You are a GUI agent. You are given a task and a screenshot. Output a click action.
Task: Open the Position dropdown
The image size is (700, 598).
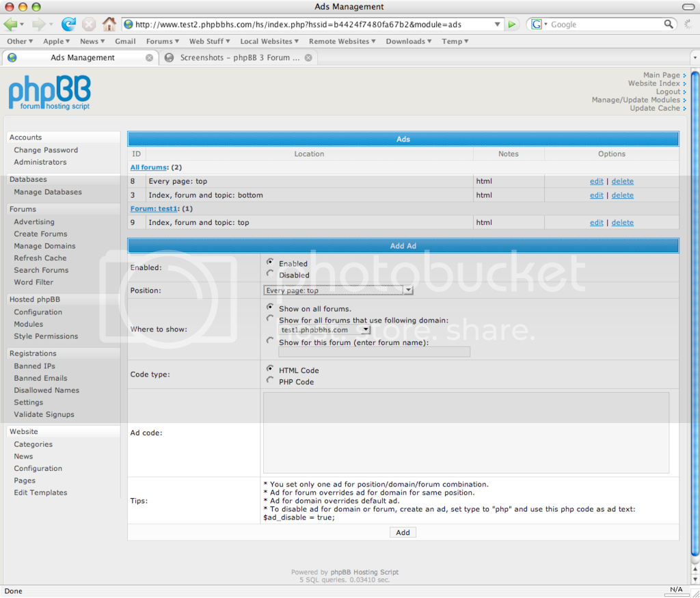[x=338, y=290]
